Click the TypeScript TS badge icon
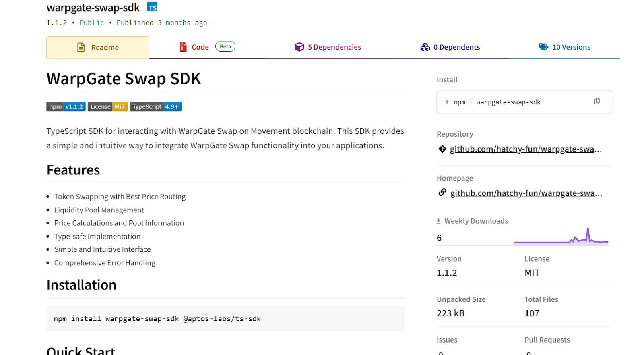The height and width of the screenshot is (355, 644). click(152, 7)
